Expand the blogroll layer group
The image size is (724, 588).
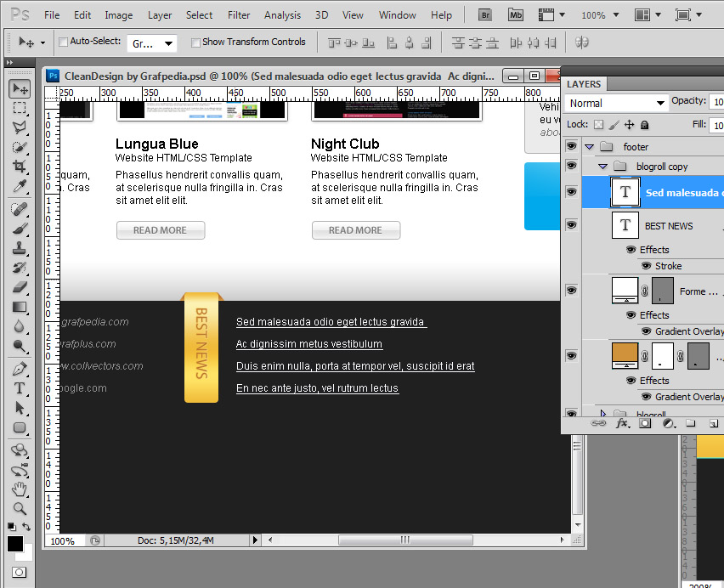pyautogui.click(x=603, y=413)
